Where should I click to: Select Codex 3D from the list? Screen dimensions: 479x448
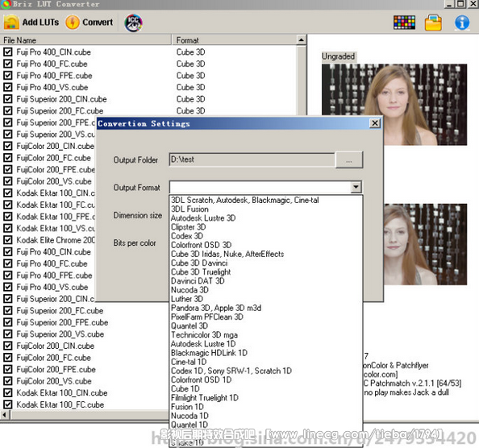point(186,236)
